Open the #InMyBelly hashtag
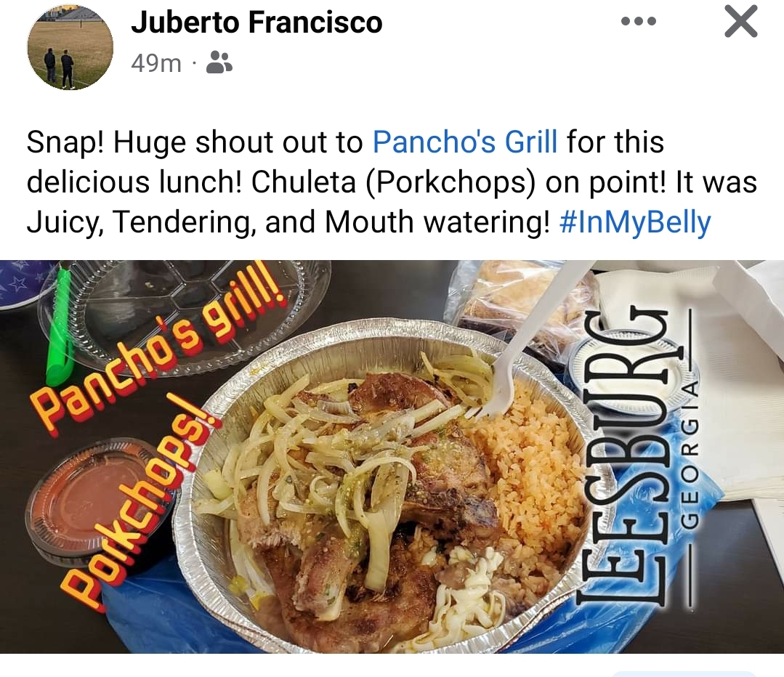784x677 pixels. point(636,222)
